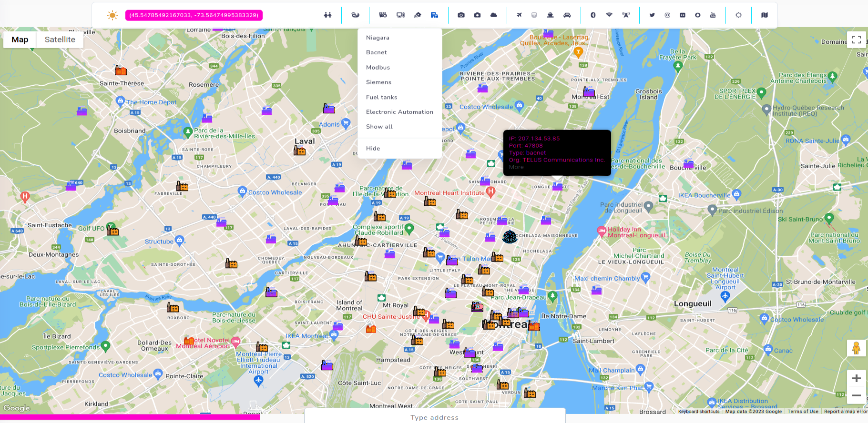Viewport: 868px width, 423px height.
Task: Click the Wi-Fi icon in toolbar
Action: tap(609, 15)
